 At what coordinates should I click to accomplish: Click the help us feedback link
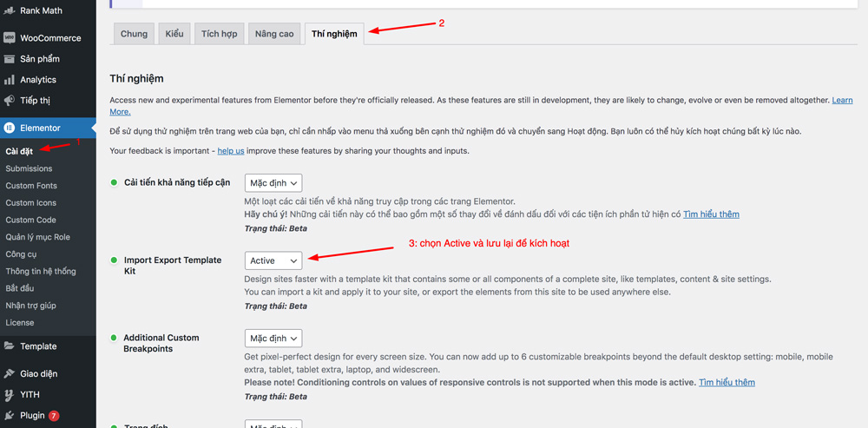tap(231, 150)
